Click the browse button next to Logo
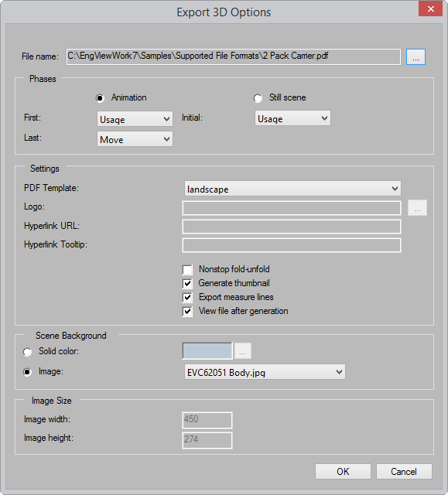Screen dimensions: 448x495 point(417,208)
